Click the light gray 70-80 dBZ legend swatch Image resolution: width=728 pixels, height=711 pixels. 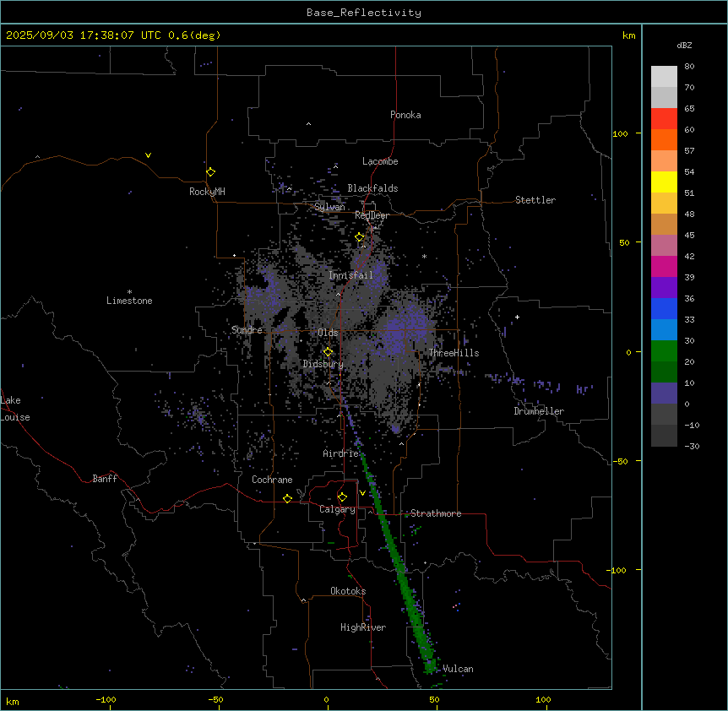[664, 77]
